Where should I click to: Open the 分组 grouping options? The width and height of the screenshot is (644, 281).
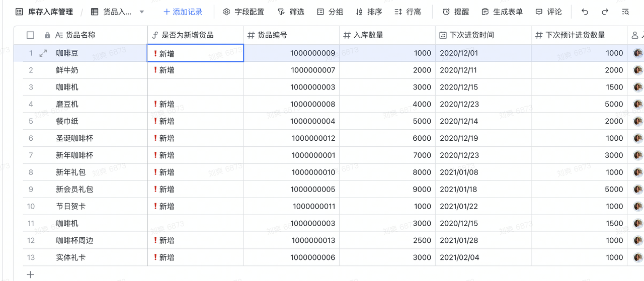[330, 12]
